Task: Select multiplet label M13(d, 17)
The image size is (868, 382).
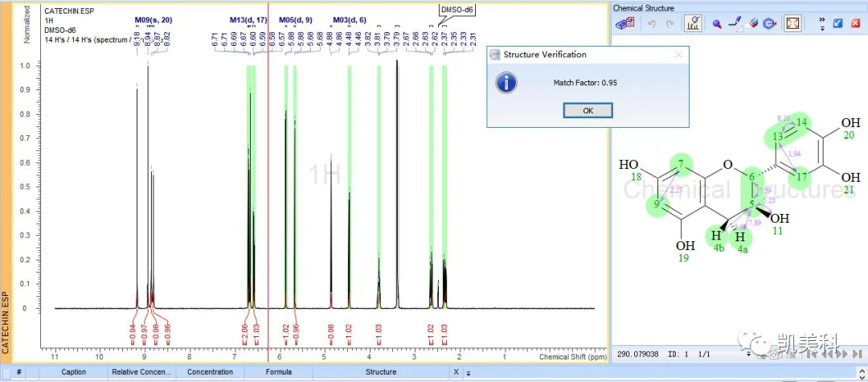Action: 248,20
